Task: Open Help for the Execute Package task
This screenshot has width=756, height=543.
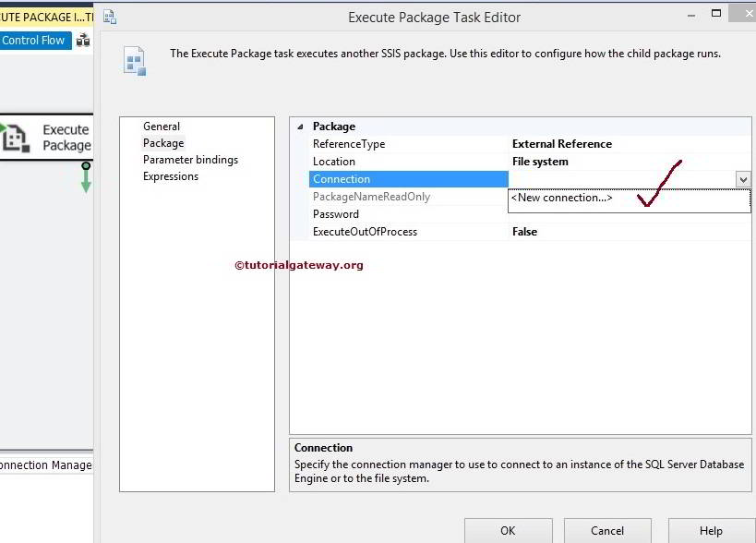Action: pyautogui.click(x=709, y=531)
